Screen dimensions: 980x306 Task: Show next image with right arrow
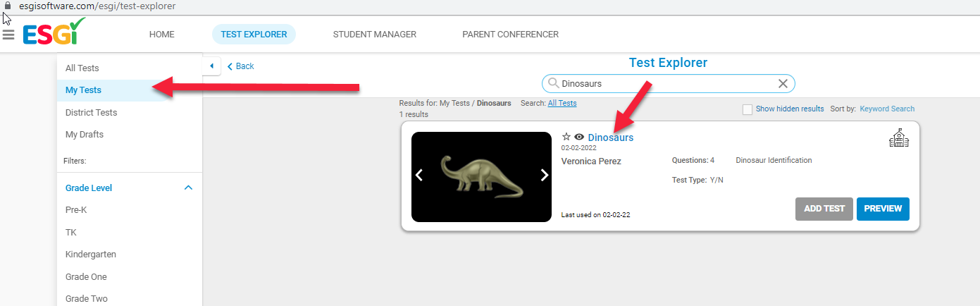click(544, 175)
